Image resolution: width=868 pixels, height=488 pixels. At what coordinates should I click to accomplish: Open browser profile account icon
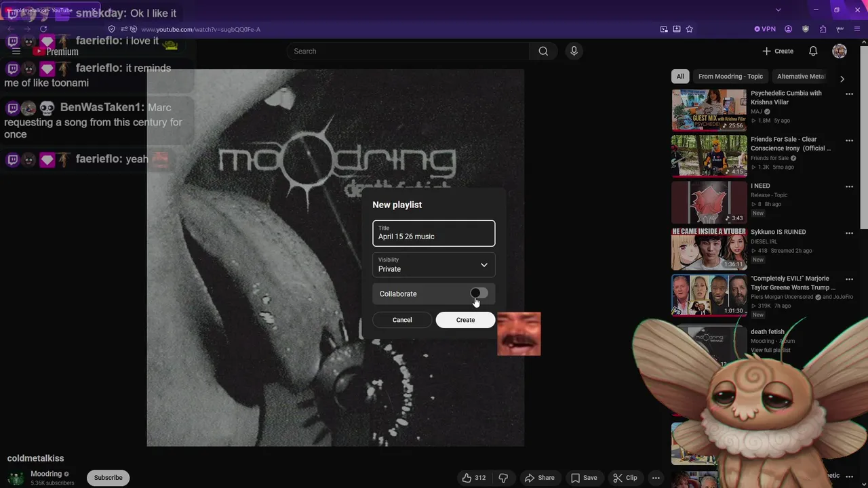tap(788, 29)
